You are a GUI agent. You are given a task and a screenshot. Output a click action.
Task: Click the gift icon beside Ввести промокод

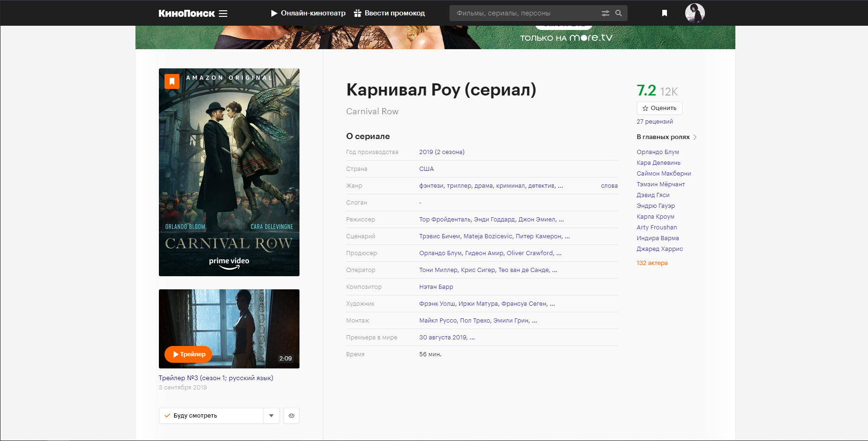pyautogui.click(x=358, y=13)
